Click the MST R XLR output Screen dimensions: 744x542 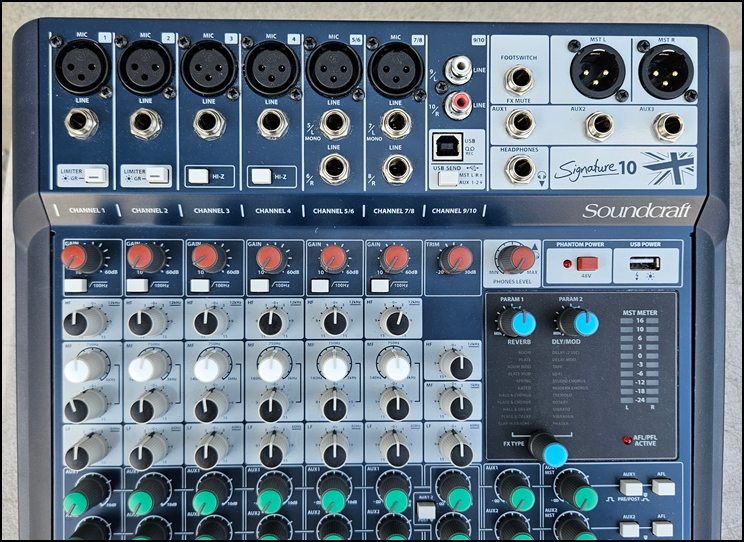666,71
